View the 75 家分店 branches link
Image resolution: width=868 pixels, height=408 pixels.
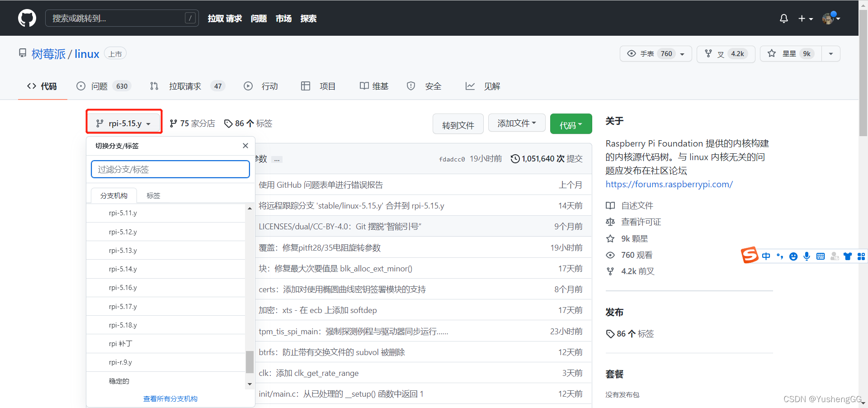192,123
